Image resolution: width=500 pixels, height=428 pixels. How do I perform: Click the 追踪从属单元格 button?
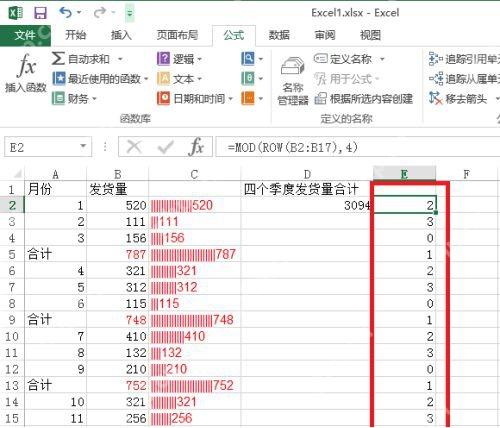click(464, 79)
